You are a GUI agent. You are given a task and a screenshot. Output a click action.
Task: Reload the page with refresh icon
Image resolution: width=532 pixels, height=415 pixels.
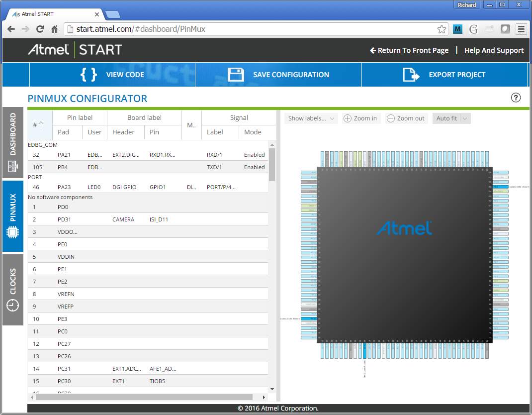click(x=40, y=29)
